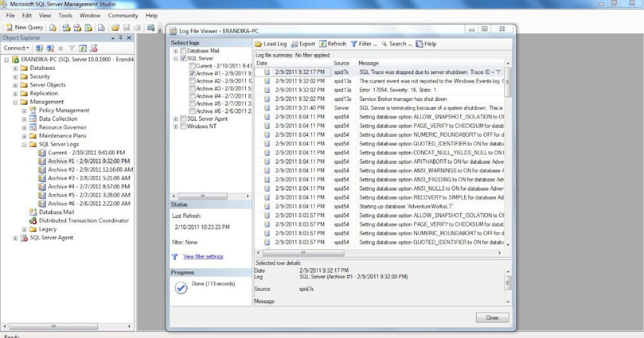The width and height of the screenshot is (644, 338).
Task: Click the ERANDIKA-PC server node icon
Action: (x=15, y=60)
